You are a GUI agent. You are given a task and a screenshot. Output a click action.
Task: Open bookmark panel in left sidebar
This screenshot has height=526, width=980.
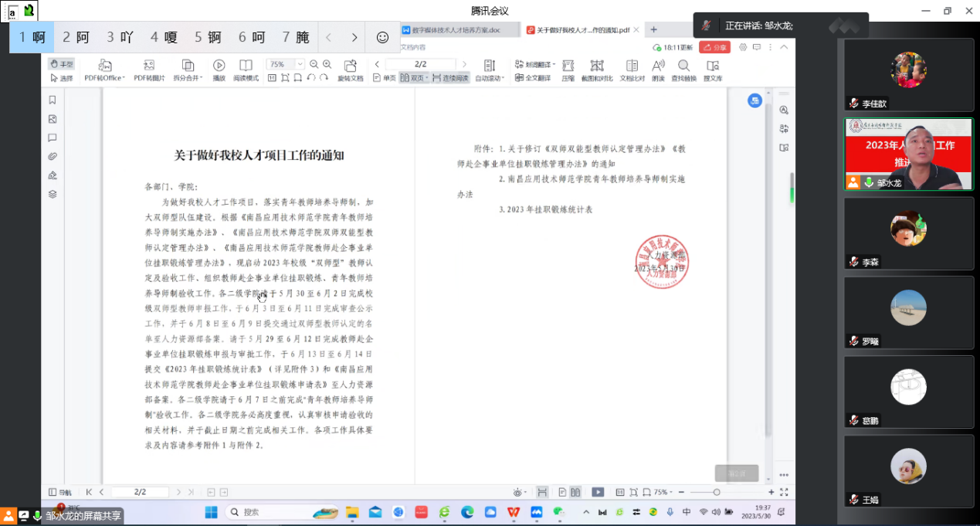pyautogui.click(x=53, y=100)
